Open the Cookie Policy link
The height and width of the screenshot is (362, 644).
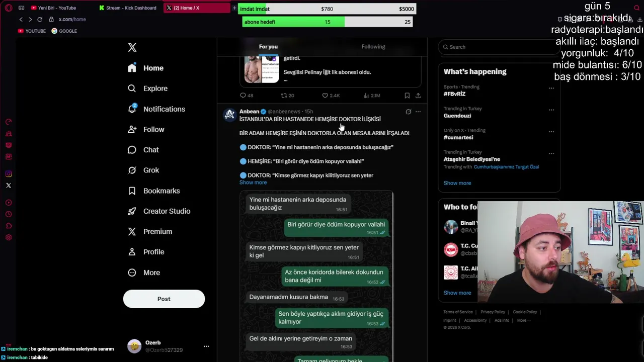coord(525,312)
